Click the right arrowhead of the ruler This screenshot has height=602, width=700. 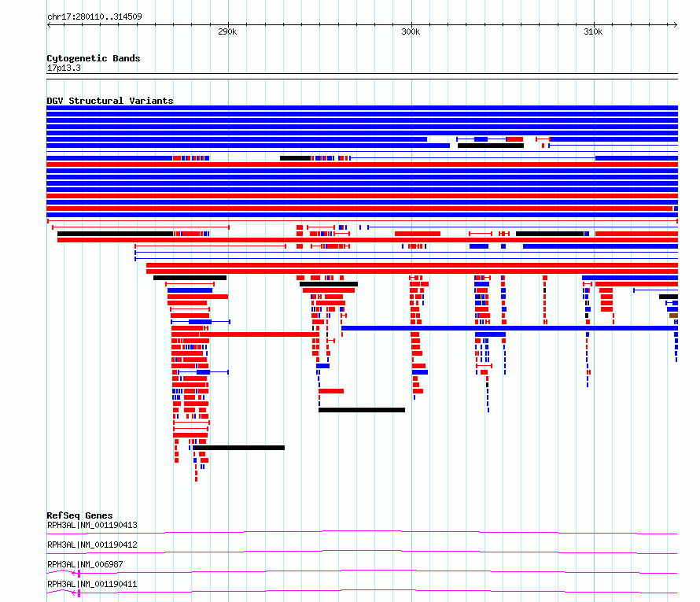[x=676, y=25]
